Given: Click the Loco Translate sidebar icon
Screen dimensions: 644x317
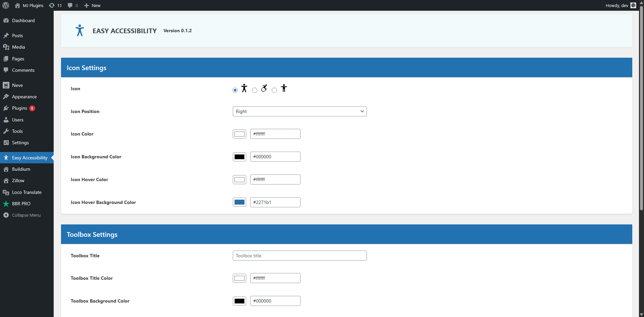Looking at the screenshot, I should 6,192.
